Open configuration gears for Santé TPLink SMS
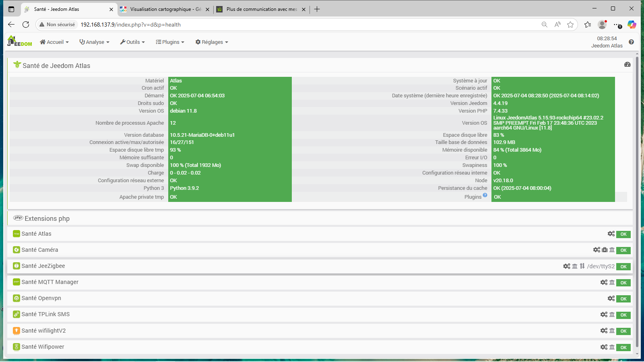 pos(604,315)
